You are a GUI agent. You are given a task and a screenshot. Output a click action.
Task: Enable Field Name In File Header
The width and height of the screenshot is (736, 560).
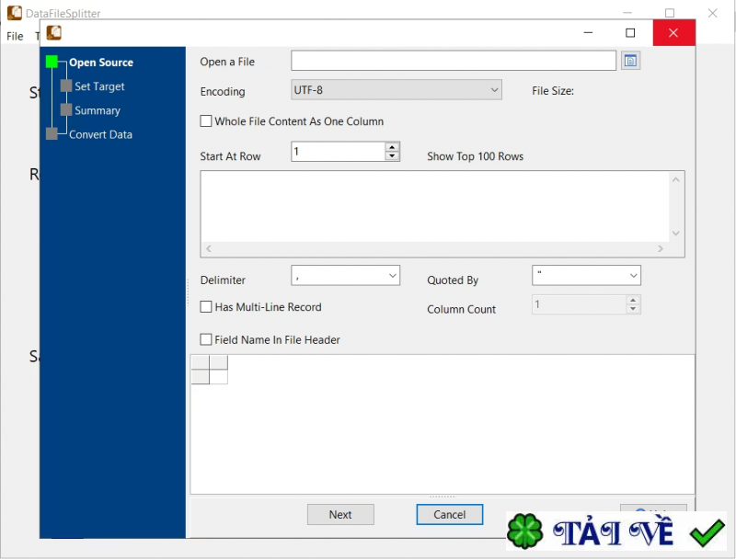click(x=206, y=339)
